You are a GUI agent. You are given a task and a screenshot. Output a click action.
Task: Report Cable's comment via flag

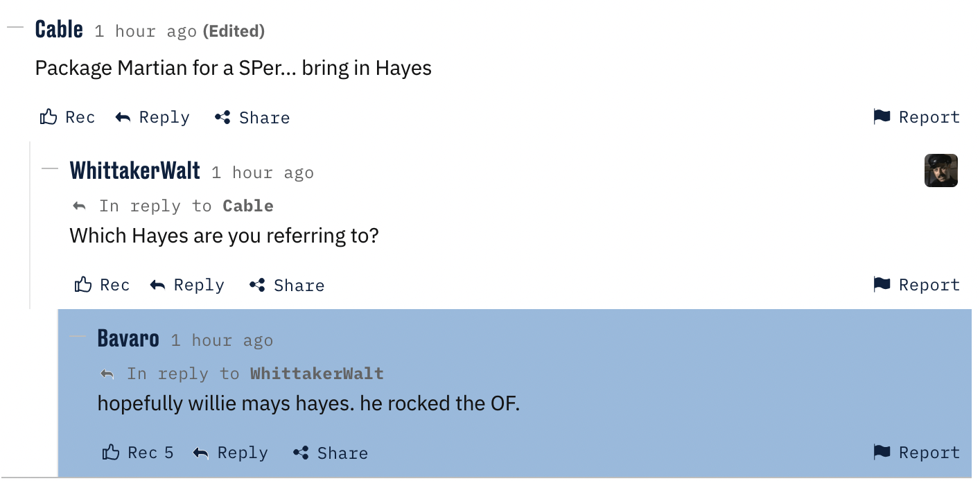[x=917, y=117]
